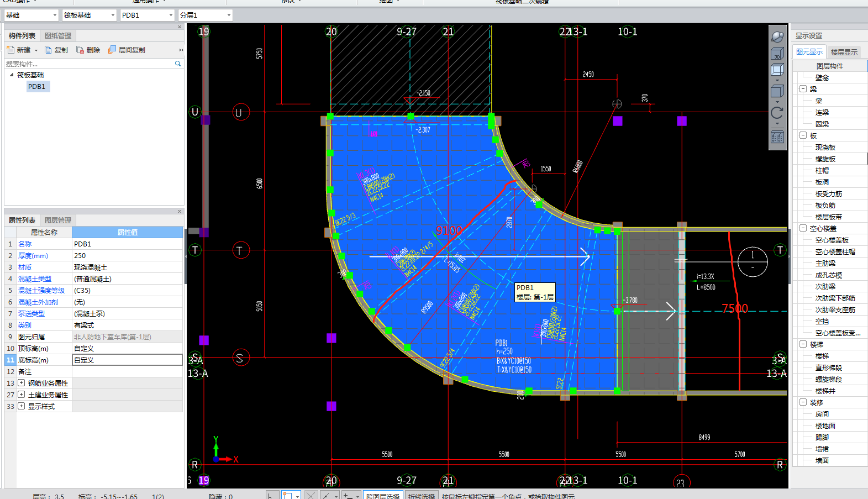The height and width of the screenshot is (499, 868).
Task: Click the 层间复制 inter-floor copy icon
Action: tap(112, 50)
